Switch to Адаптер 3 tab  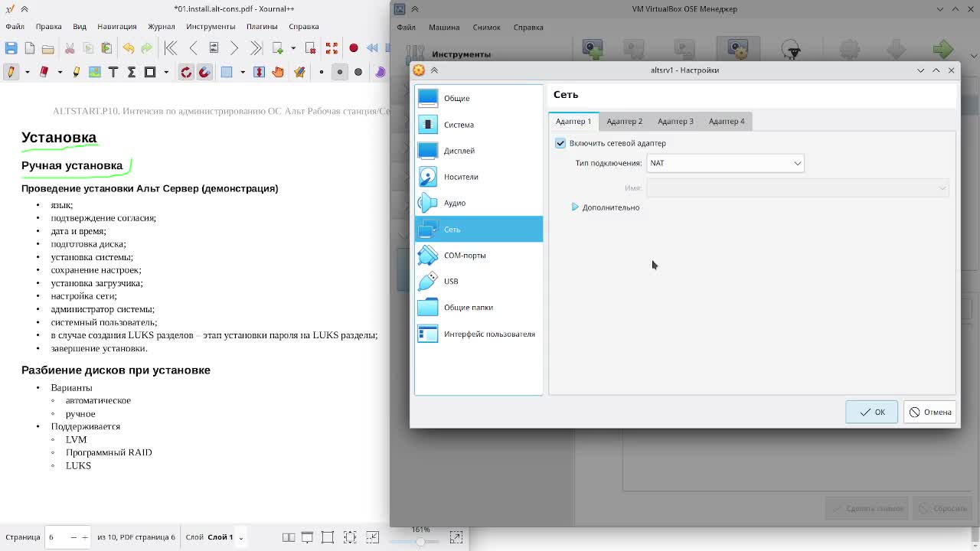click(675, 121)
